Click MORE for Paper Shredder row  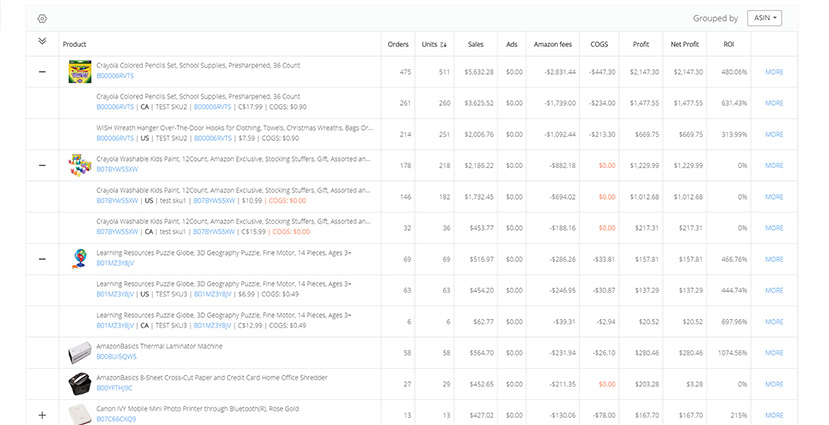pyautogui.click(x=774, y=384)
